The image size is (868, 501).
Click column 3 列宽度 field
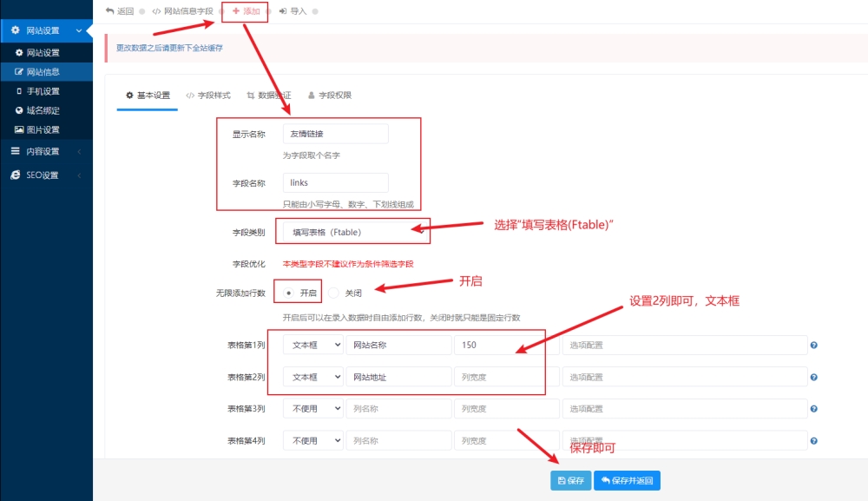(507, 409)
